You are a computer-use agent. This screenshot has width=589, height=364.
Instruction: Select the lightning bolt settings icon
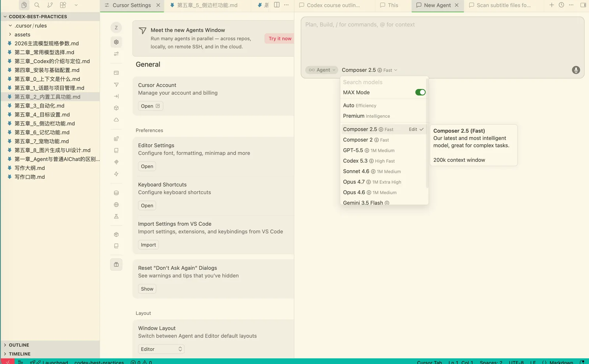[x=116, y=174]
